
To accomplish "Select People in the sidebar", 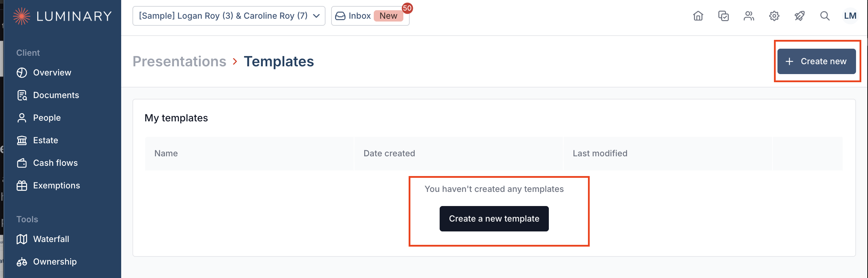I will (46, 118).
